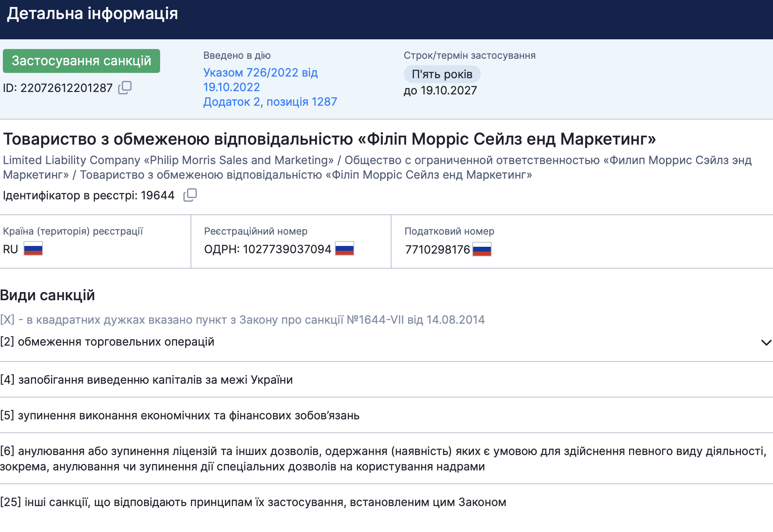Click the English name Philip Morris Sales
Image resolution: width=773 pixels, height=532 pixels.
point(168,160)
